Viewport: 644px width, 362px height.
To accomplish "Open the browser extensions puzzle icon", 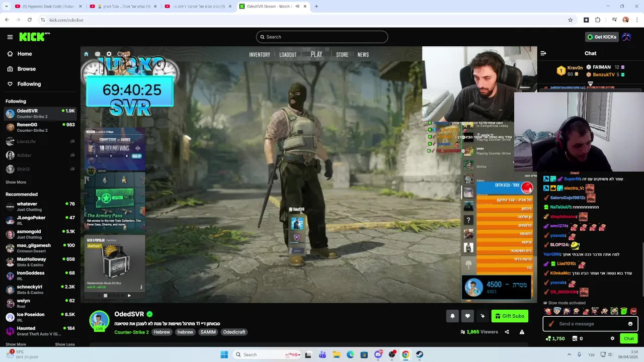I will point(598,20).
